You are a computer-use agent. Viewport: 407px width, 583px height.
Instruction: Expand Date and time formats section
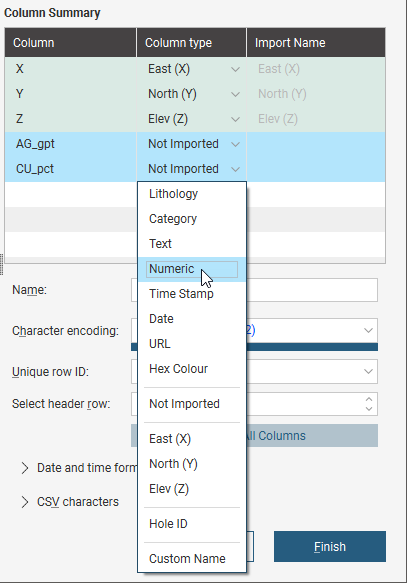tap(25, 468)
